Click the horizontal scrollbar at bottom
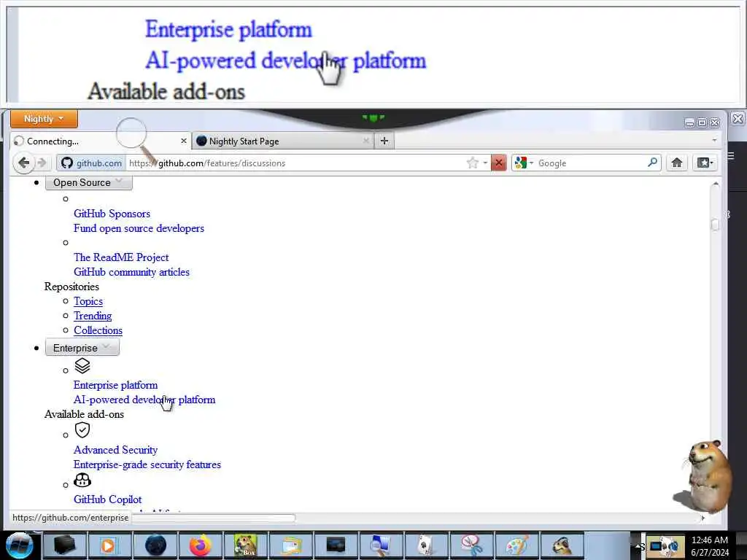Viewport: 747px width, 560px height. (x=214, y=518)
